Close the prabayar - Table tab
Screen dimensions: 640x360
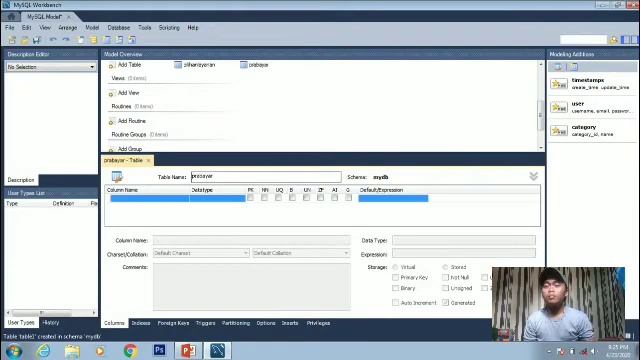[x=149, y=161]
